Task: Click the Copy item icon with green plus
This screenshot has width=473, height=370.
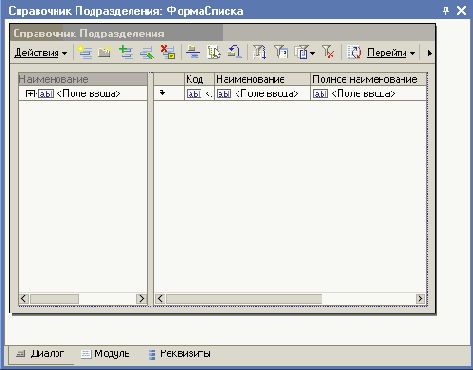Action: 126,52
